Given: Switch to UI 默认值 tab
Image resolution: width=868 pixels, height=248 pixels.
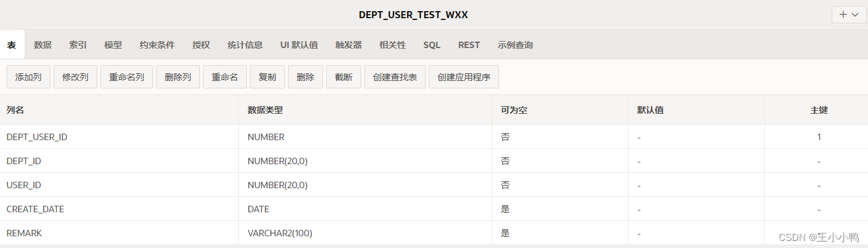Looking at the screenshot, I should click(x=299, y=45).
